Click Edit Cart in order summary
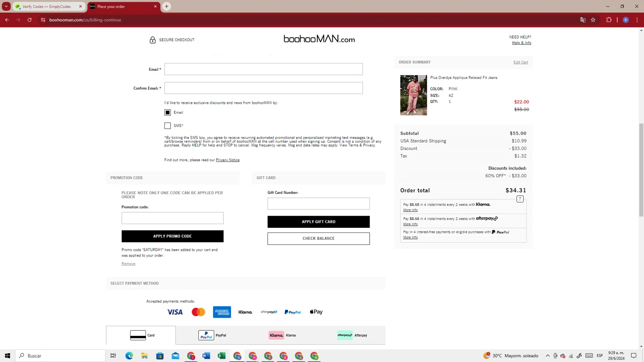 [x=521, y=62]
